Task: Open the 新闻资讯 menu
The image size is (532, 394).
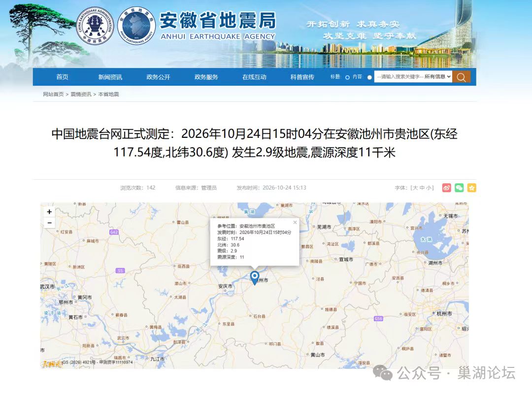Action: (110, 77)
